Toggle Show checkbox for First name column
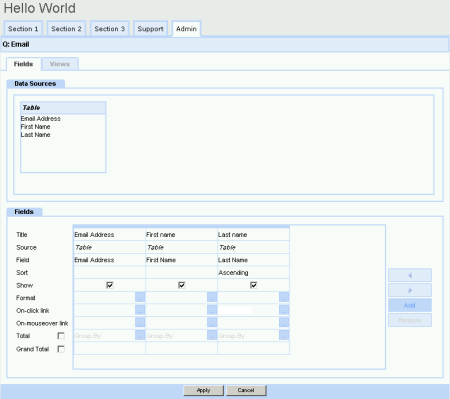Image resolution: width=450 pixels, height=399 pixels. 182,285
